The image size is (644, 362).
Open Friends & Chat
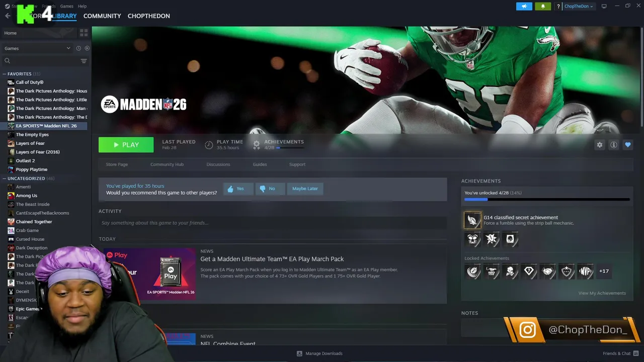[620, 353]
